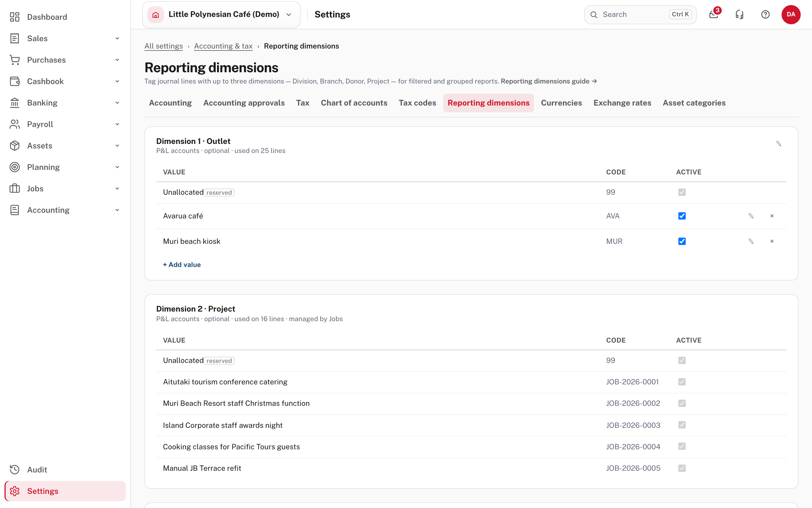Viewport: 812px width, 508px height.
Task: Open the Reporting dimensions guide link
Action: [549, 81]
